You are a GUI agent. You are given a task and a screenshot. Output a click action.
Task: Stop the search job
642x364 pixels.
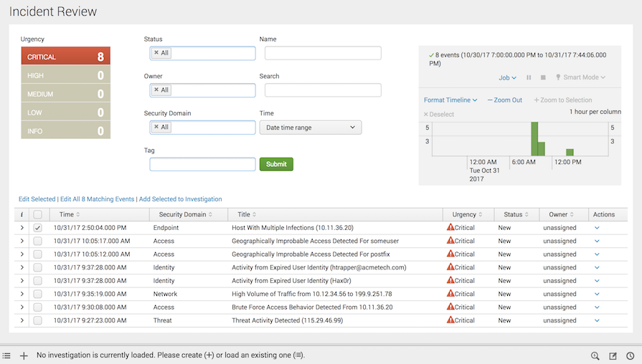tap(543, 77)
